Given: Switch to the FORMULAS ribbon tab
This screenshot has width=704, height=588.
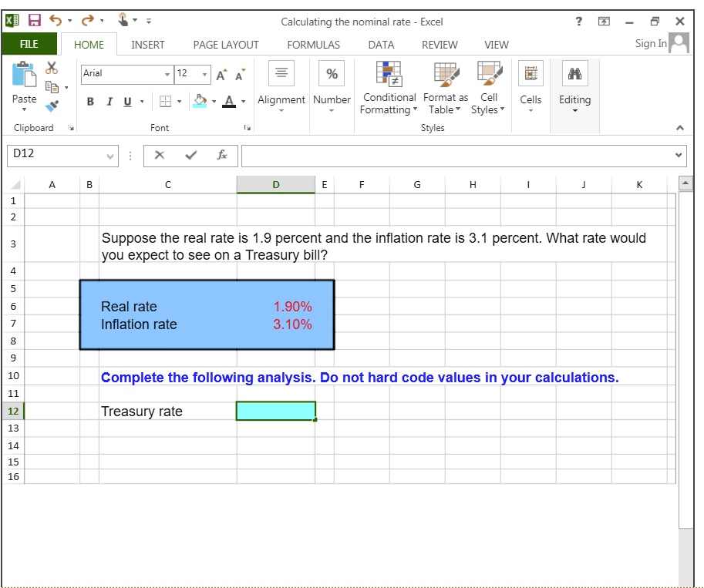Looking at the screenshot, I should point(313,45).
